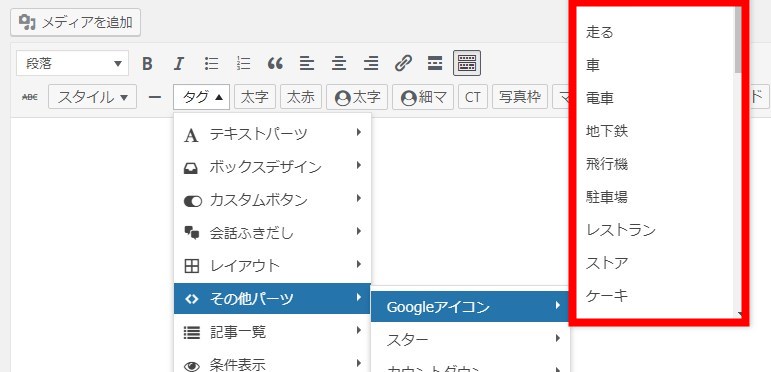771x372 pixels.
Task: Open the ボックスデザイン submenu
Action: pyautogui.click(x=272, y=167)
